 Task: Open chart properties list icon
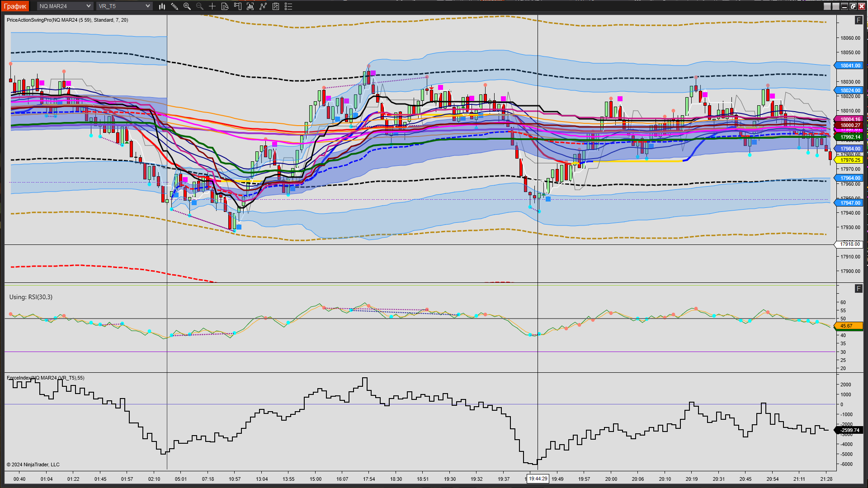(288, 6)
